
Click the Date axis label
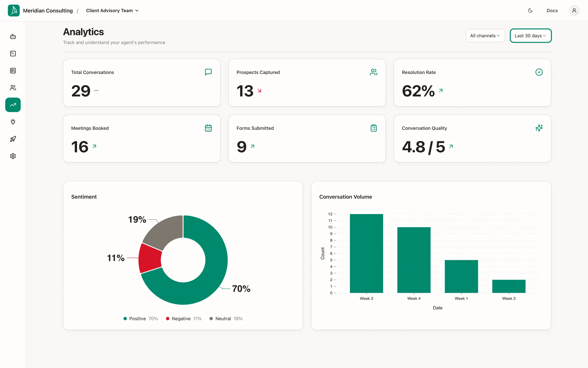pyautogui.click(x=438, y=308)
